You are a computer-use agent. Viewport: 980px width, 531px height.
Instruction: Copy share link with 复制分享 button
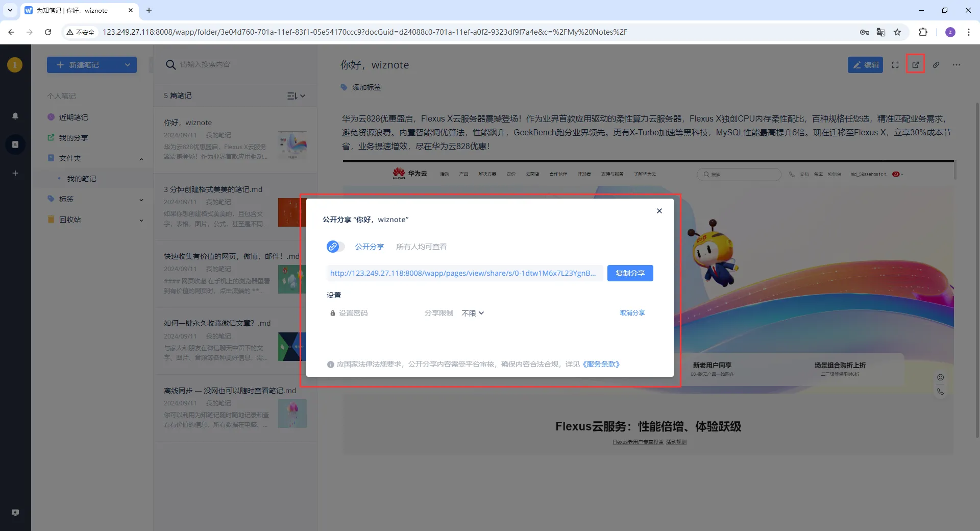(630, 273)
